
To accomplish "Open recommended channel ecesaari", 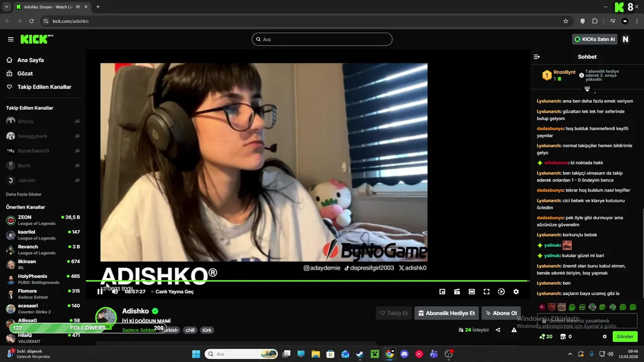I will coord(43,308).
